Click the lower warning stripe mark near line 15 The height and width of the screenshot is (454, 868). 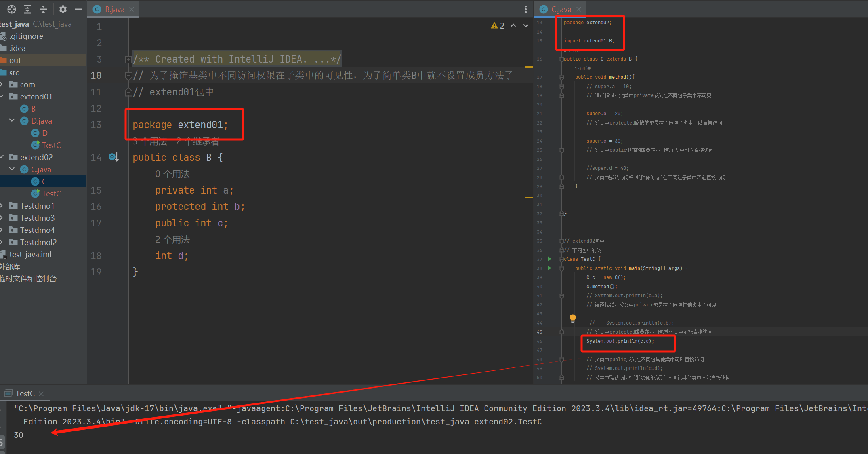[529, 198]
